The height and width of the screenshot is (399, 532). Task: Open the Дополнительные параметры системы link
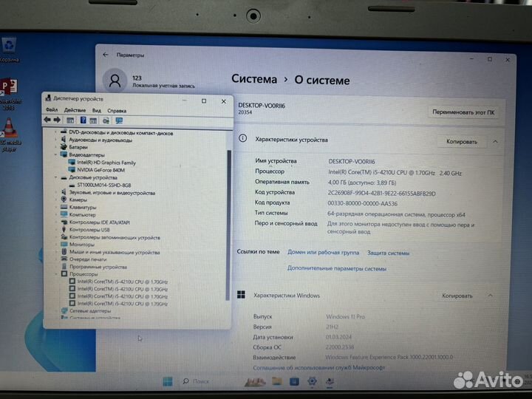pyautogui.click(x=337, y=268)
